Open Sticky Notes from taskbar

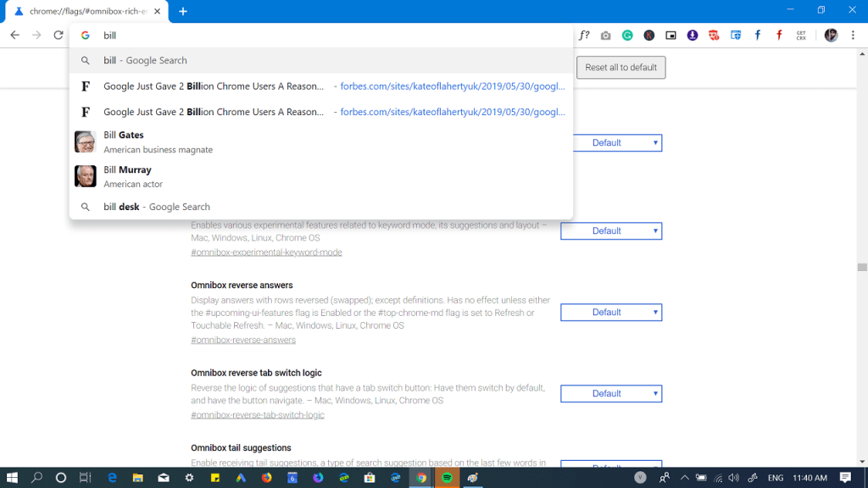pyautogui.click(x=214, y=478)
